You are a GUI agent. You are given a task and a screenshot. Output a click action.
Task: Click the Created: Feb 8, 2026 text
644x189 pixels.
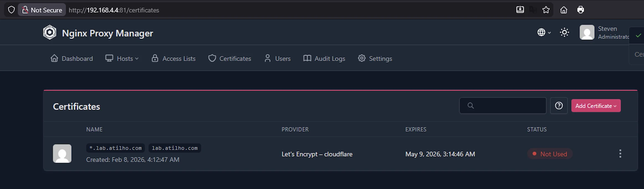[x=133, y=160]
